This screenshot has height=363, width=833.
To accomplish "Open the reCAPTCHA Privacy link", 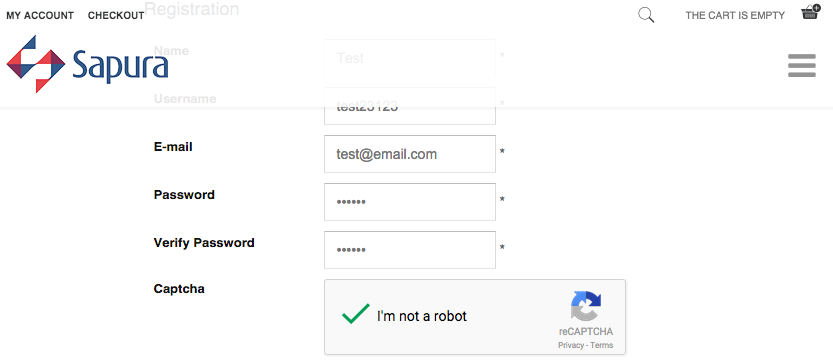I will click(x=571, y=345).
